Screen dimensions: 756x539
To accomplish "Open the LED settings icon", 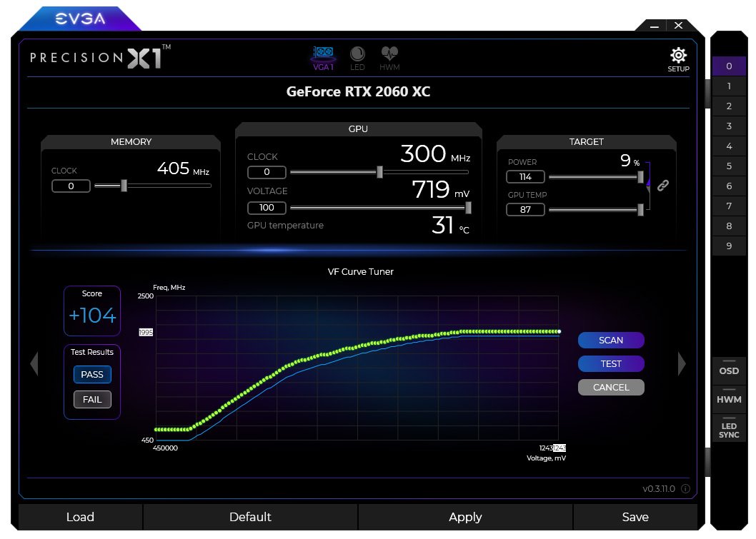I will [x=357, y=56].
